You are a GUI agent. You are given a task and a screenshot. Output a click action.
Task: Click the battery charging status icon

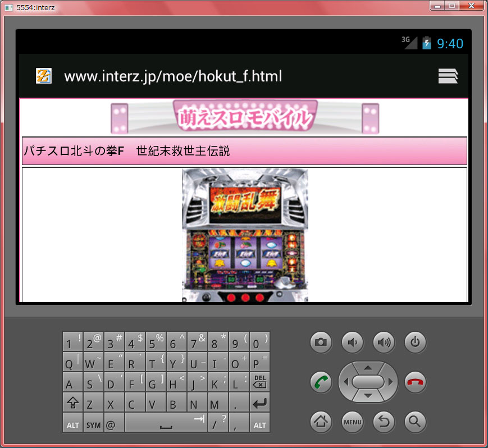click(427, 43)
